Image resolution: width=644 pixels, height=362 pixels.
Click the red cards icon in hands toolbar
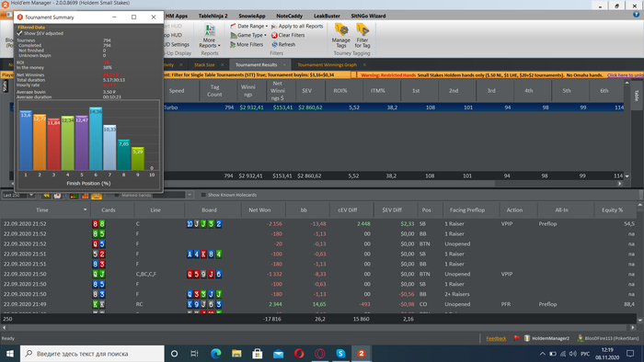coord(57,195)
